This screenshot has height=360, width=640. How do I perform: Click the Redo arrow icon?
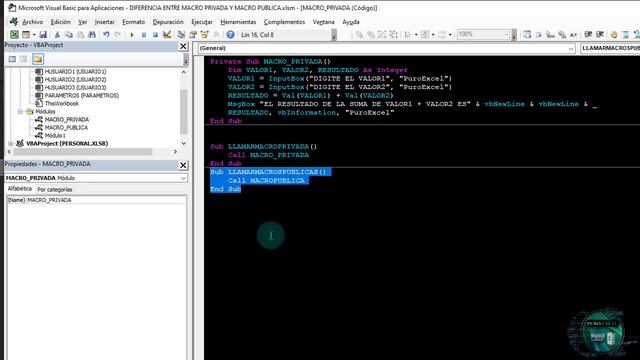tap(118, 35)
